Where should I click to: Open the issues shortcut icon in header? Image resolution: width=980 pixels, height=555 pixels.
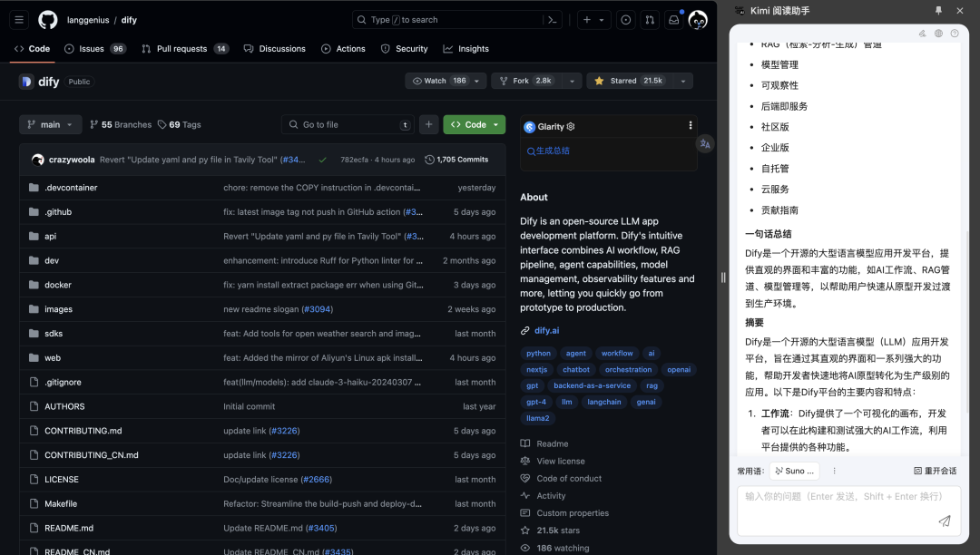point(625,20)
